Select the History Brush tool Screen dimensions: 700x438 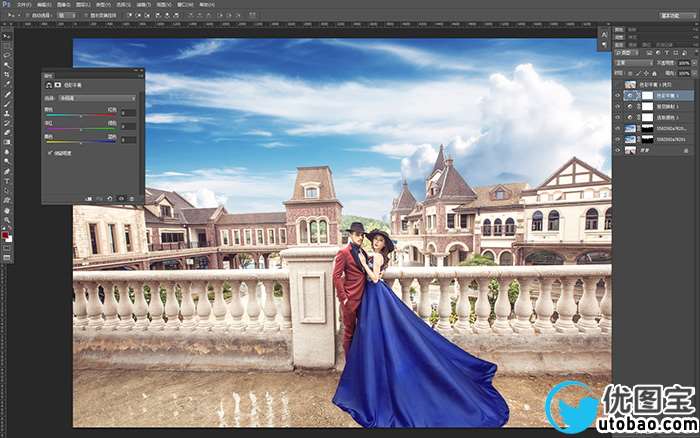[x=7, y=123]
